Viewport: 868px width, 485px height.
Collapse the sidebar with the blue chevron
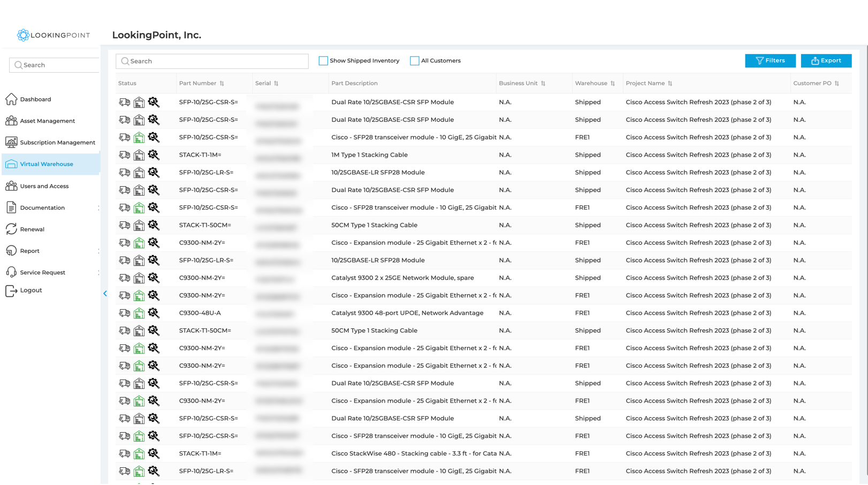tap(105, 293)
